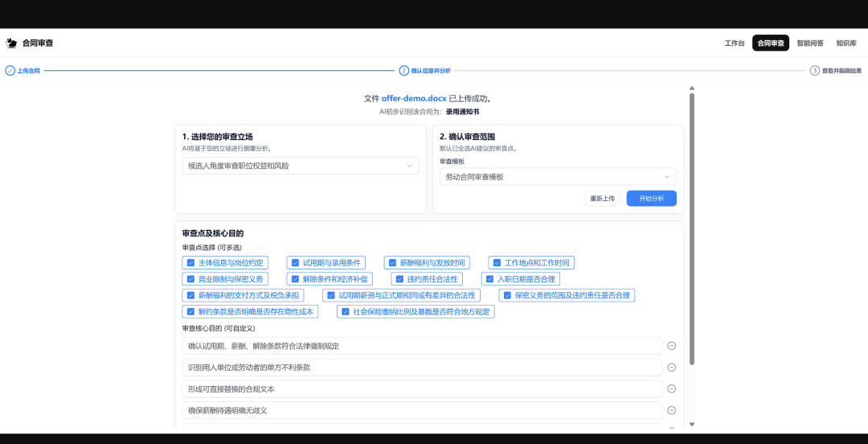Uncheck 工作地点和工作时间
Screen dimensions: 868x444
(497, 263)
